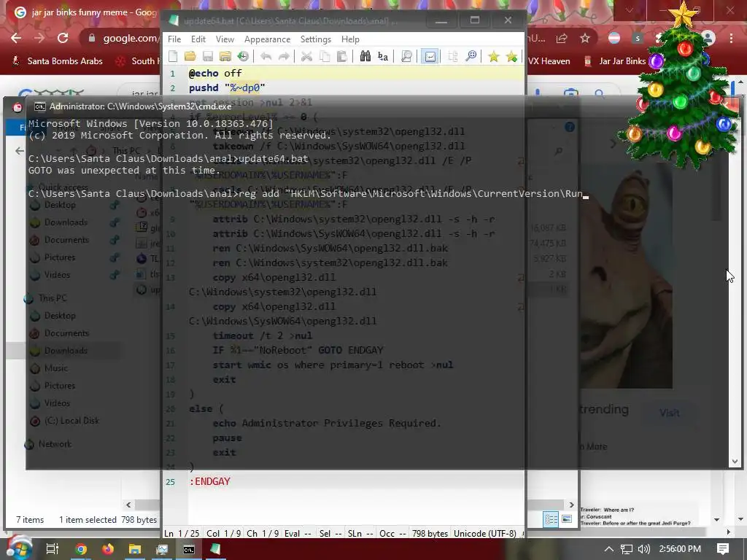The height and width of the screenshot is (560, 747).
Task: Launch Firefox from the taskbar
Action: 108,549
